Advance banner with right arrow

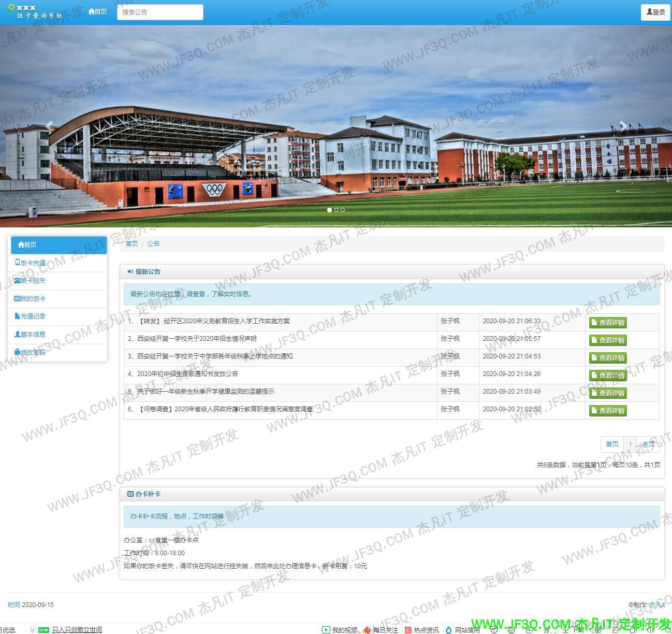pos(623,125)
